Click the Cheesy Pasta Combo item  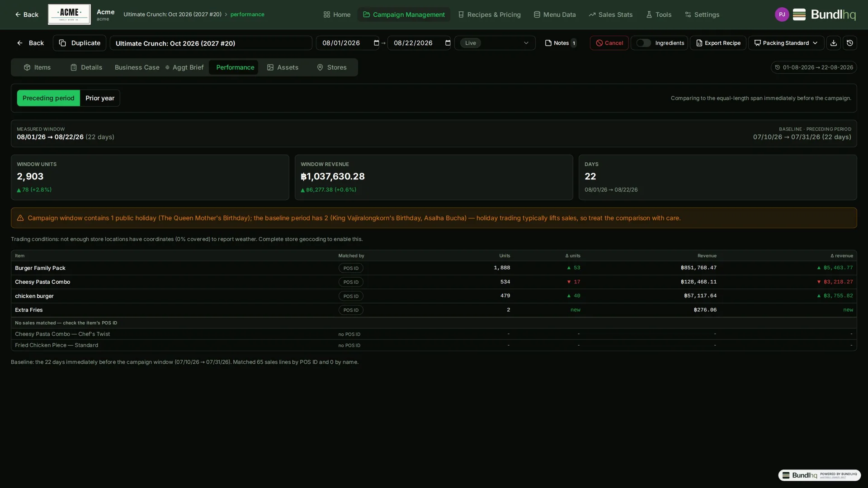click(42, 282)
